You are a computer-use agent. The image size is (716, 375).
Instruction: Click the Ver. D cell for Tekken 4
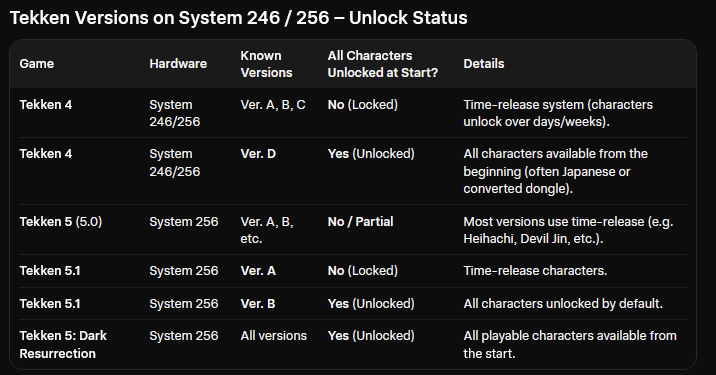click(258, 153)
